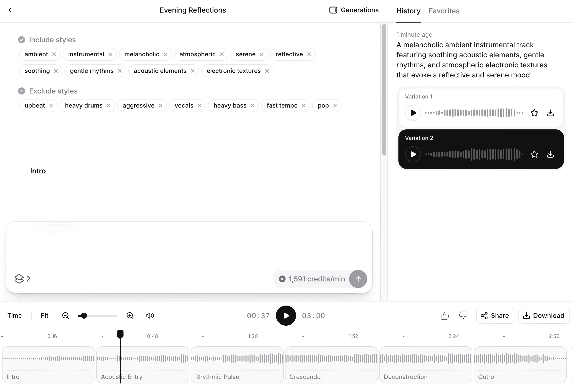
Task: Click the main Download button
Action: pyautogui.click(x=544, y=316)
